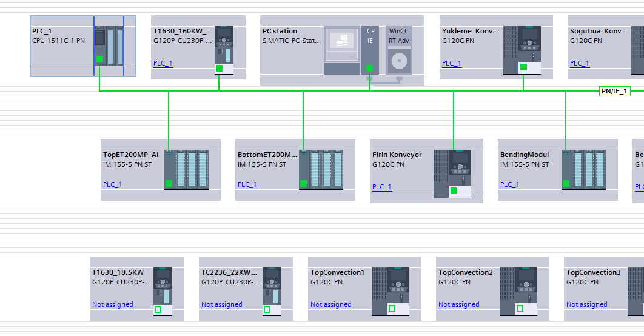
Task: Click the BendingModul IM 155-5 module icon
Action: (583, 170)
